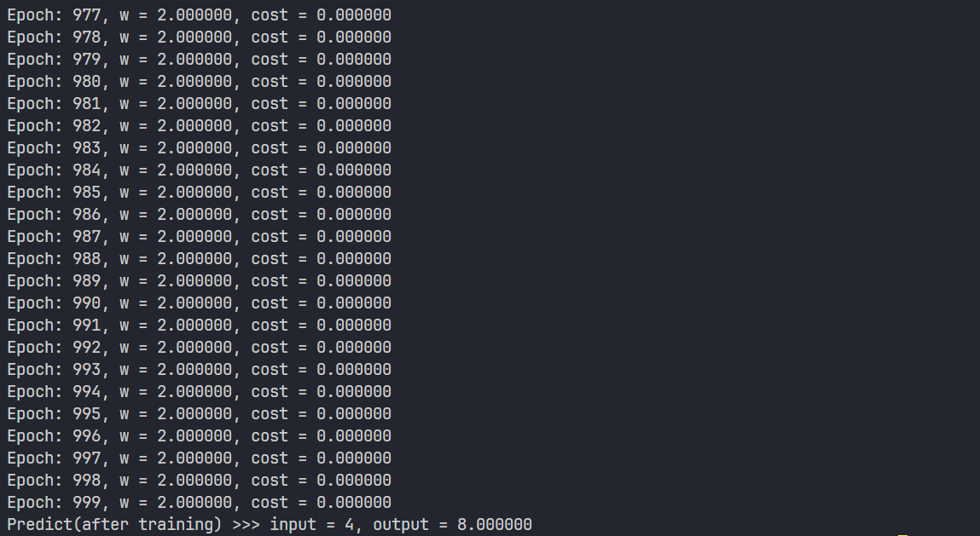The width and height of the screenshot is (980, 536).
Task: Click the Epoch 990 output line
Action: click(200, 303)
